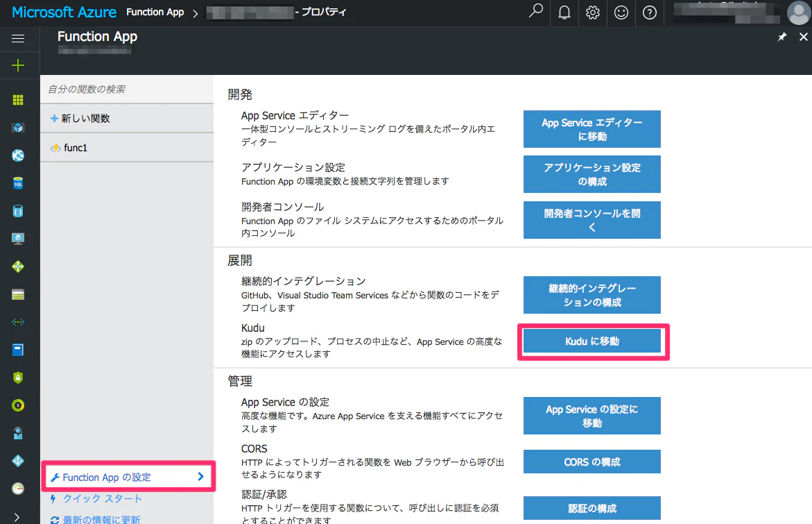Click CORS の構成 button
The image size is (812, 524).
(x=592, y=462)
